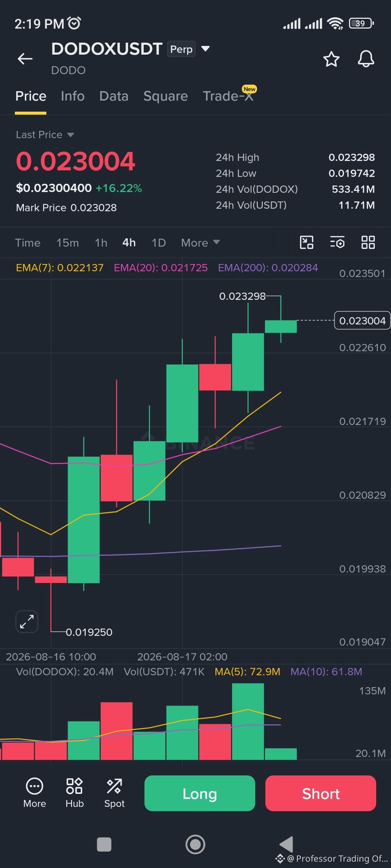Tap the 0.023298 high price marker
Image resolution: width=391 pixels, height=868 pixels.
click(x=243, y=296)
